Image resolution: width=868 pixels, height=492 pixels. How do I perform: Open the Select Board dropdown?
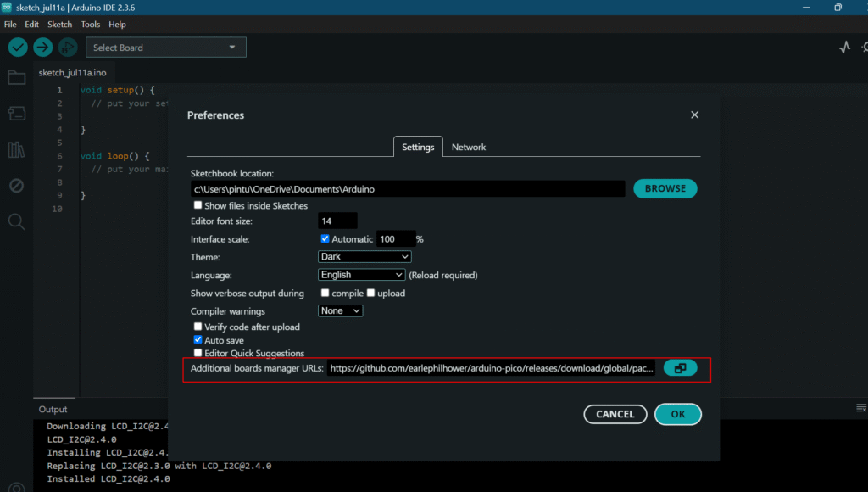click(x=166, y=48)
